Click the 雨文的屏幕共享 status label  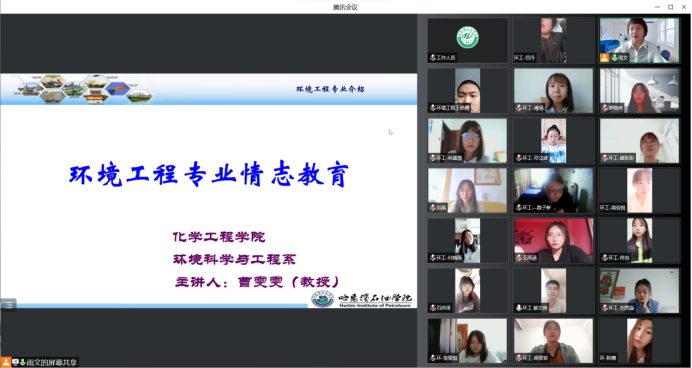[x=52, y=362]
